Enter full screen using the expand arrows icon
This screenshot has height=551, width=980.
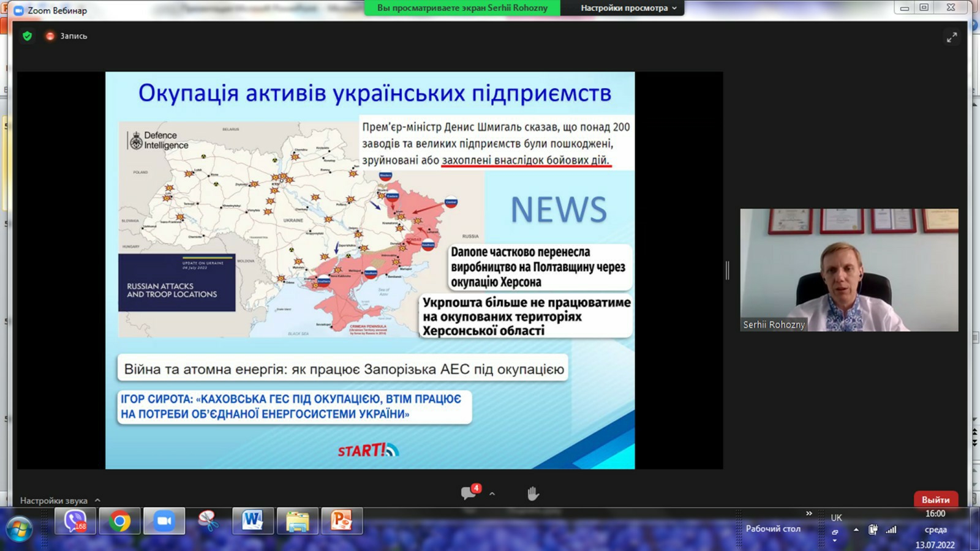[x=951, y=37]
